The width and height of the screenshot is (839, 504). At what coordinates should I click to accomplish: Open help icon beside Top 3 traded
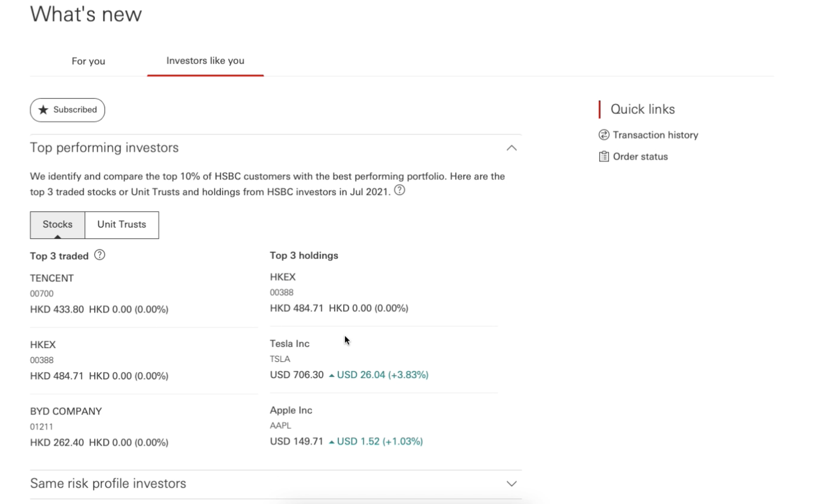click(x=100, y=255)
